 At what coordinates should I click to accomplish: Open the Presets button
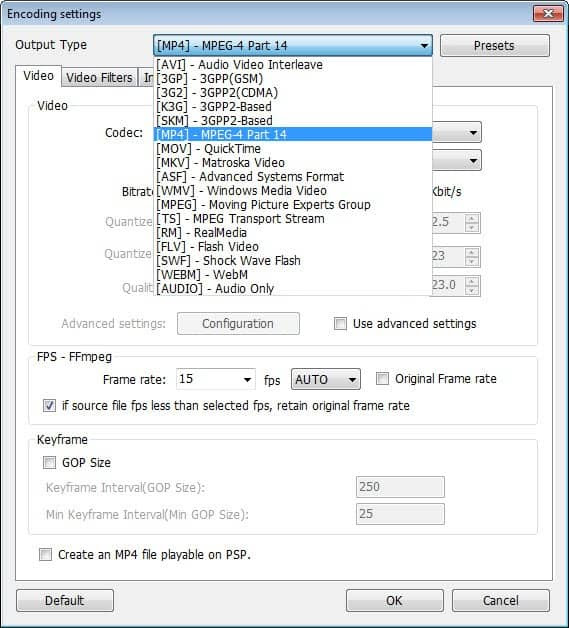(495, 46)
